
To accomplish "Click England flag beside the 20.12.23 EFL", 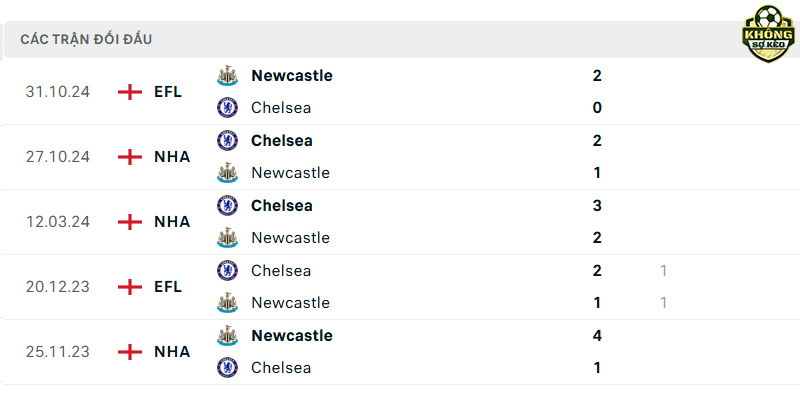I will coord(130,287).
